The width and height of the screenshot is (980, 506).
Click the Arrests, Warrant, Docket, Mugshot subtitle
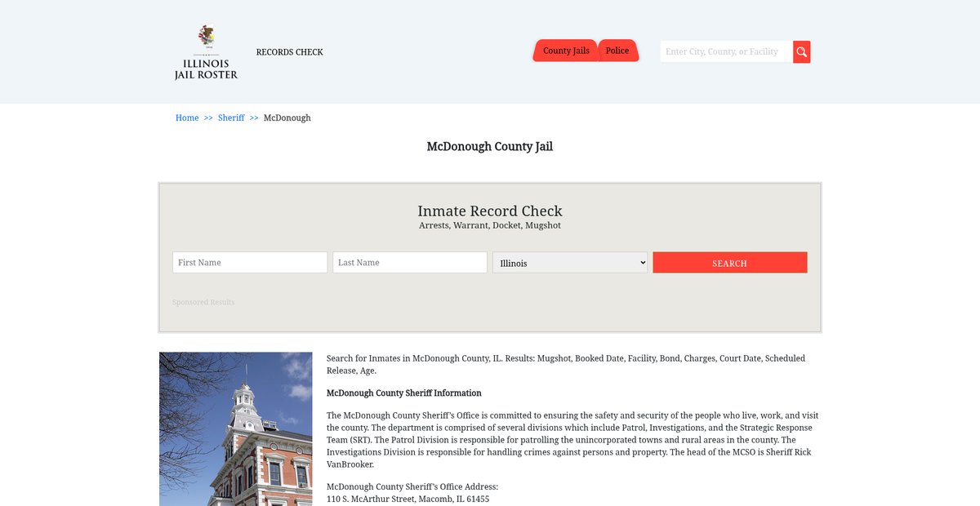pos(490,225)
